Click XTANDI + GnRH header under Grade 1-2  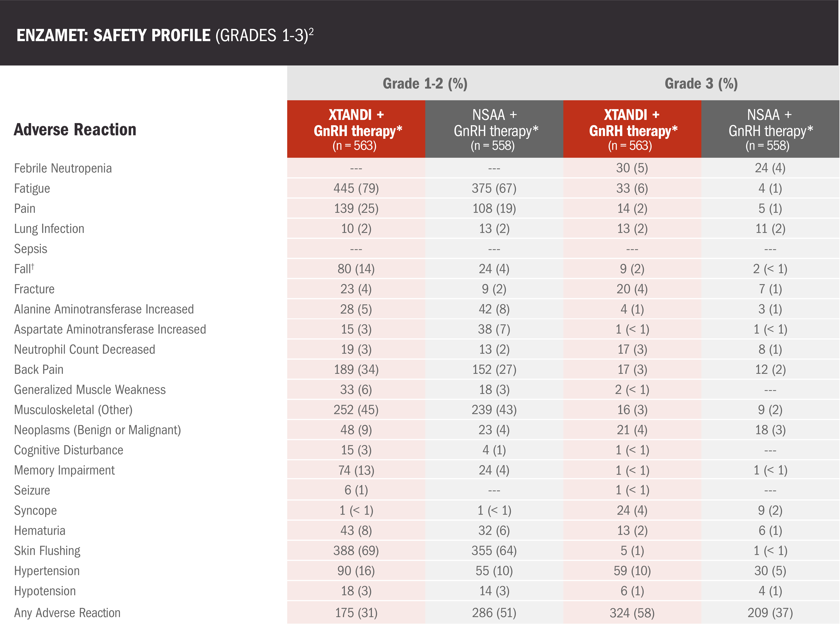356,130
